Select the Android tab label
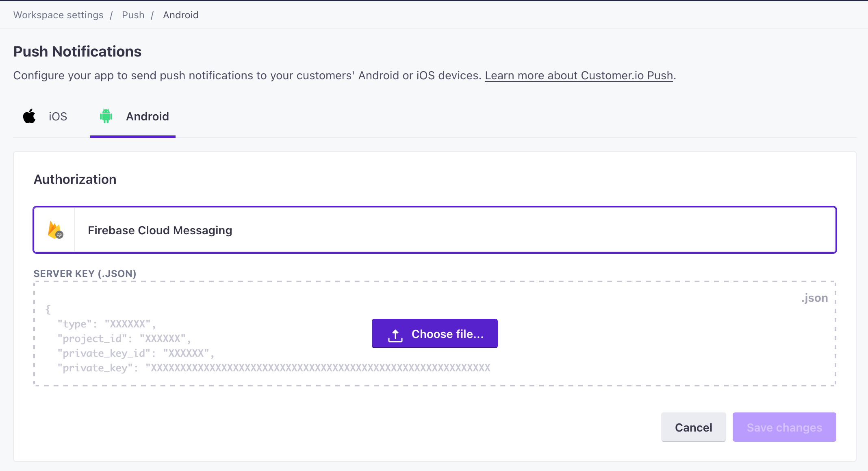This screenshot has width=868, height=471. tap(148, 117)
